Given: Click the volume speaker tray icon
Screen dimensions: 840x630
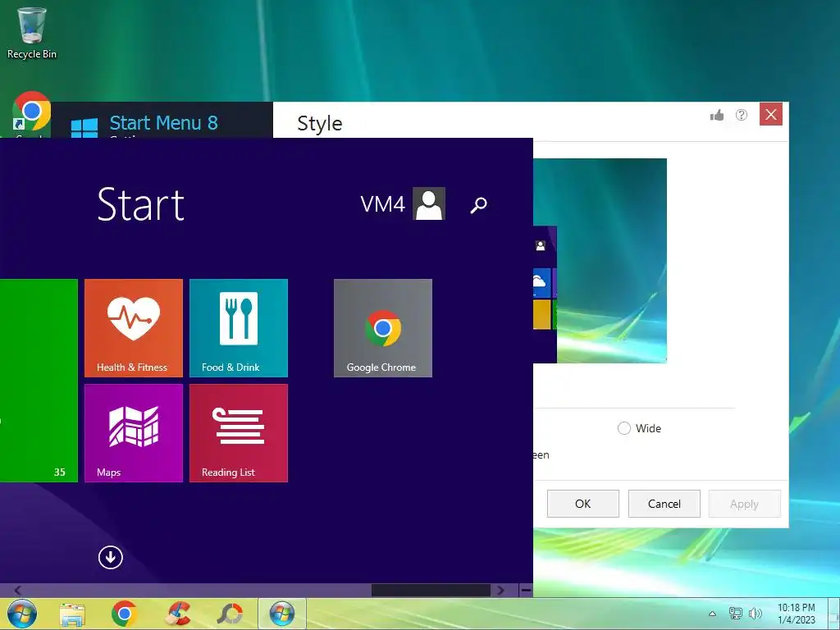Looking at the screenshot, I should [x=756, y=614].
